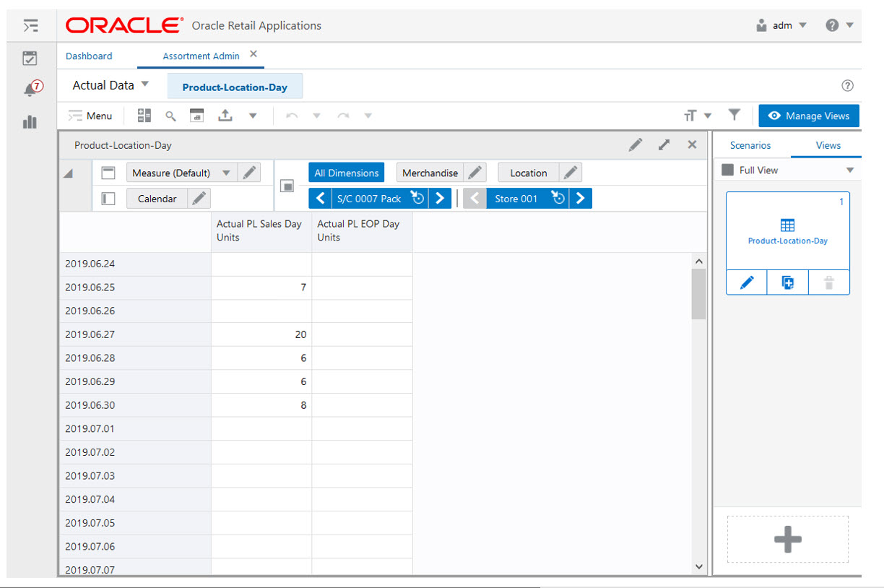Go to previous store before Store 001
This screenshot has width=884, height=588.
coord(474,199)
